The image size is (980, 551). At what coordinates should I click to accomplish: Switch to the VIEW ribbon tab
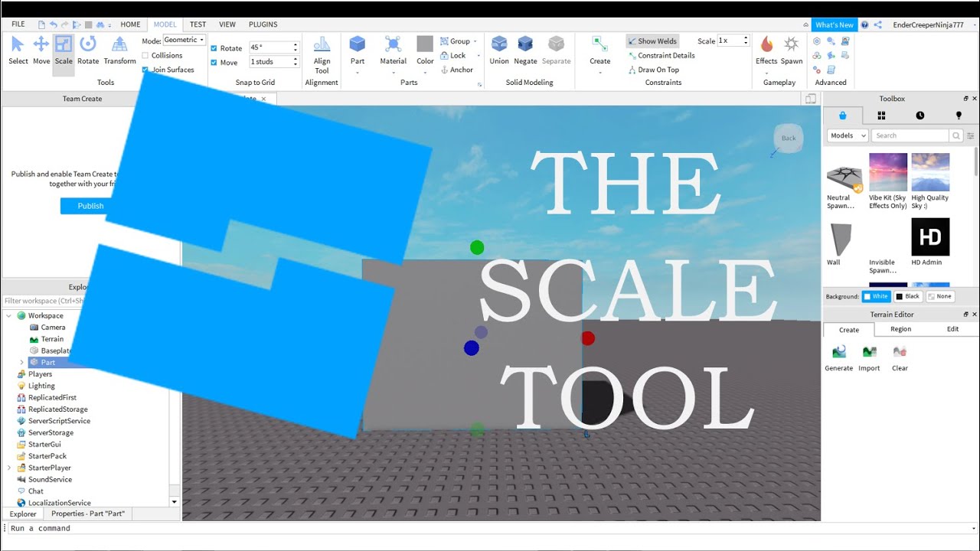tap(227, 24)
